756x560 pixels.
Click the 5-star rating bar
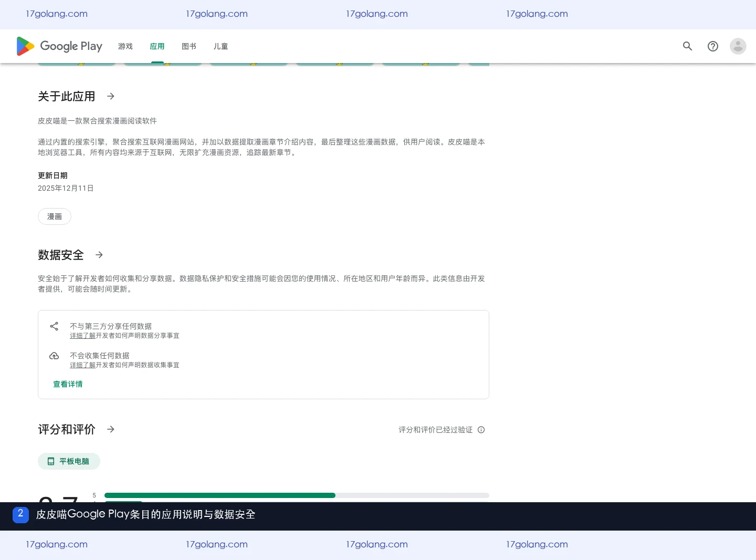(x=297, y=495)
